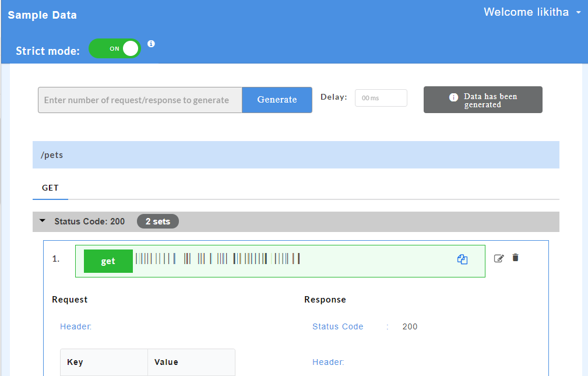Click the info icon in the generated-data banner

(454, 96)
